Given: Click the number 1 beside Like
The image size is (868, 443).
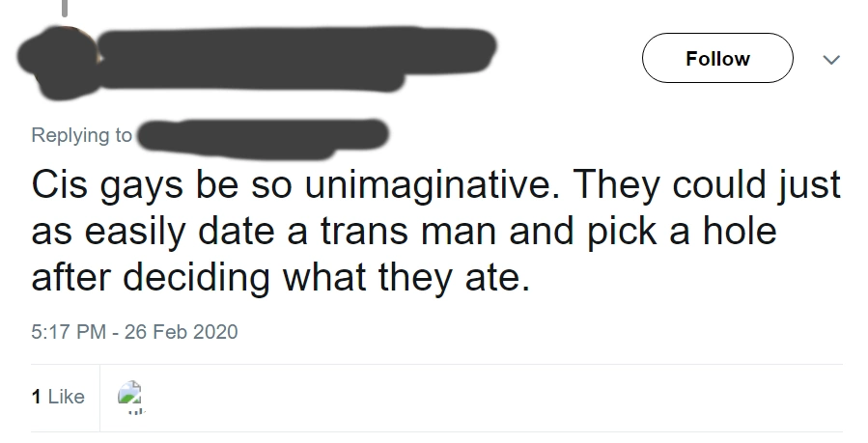Looking at the screenshot, I should [36, 397].
